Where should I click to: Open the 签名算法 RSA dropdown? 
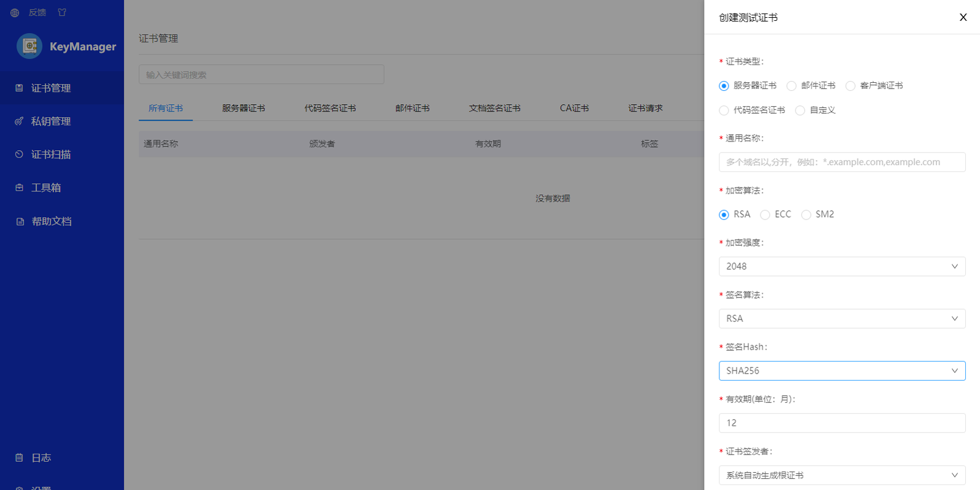[x=842, y=318]
